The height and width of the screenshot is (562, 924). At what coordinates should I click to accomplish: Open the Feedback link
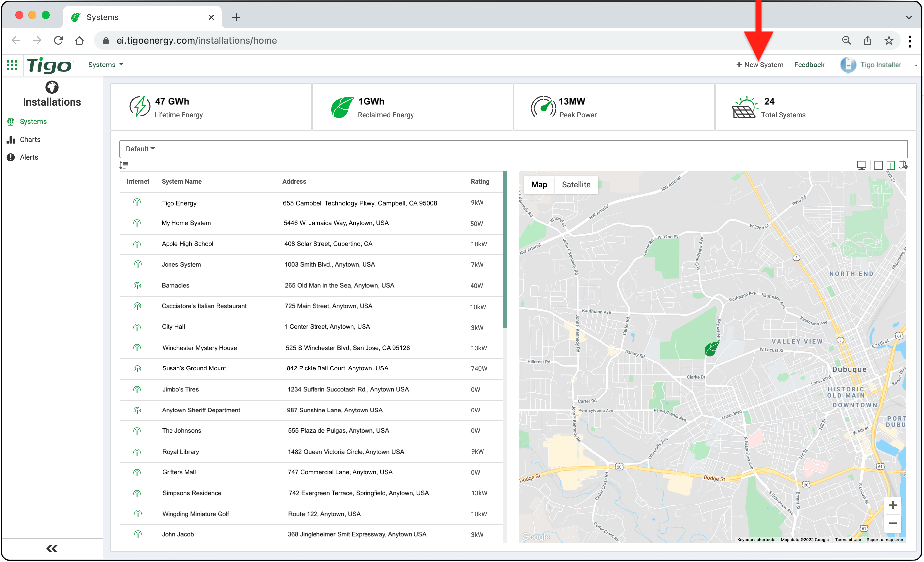pos(809,65)
